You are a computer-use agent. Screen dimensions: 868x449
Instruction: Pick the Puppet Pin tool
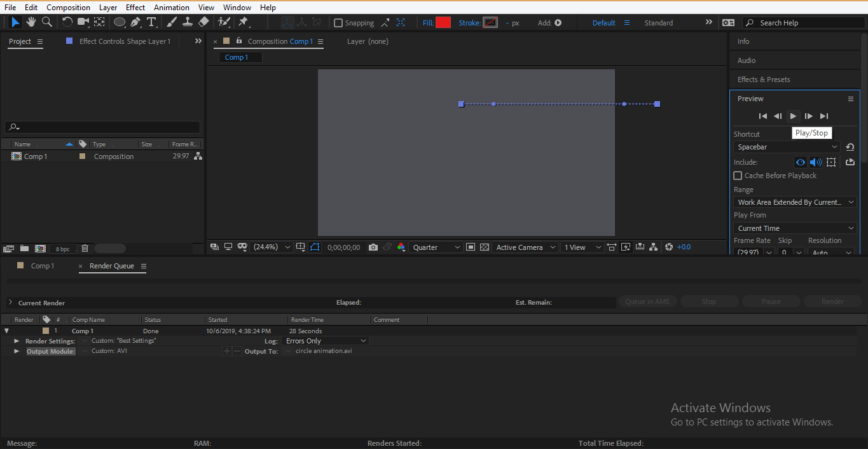(x=243, y=22)
